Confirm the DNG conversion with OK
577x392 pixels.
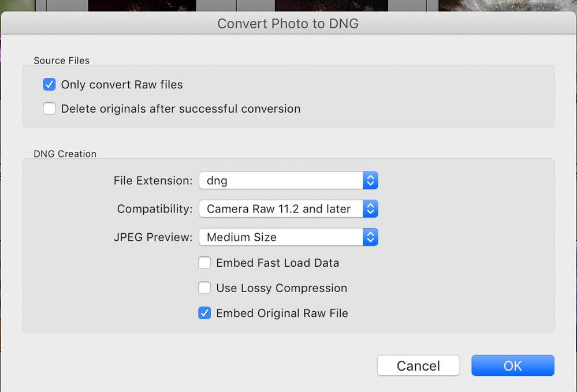(512, 365)
